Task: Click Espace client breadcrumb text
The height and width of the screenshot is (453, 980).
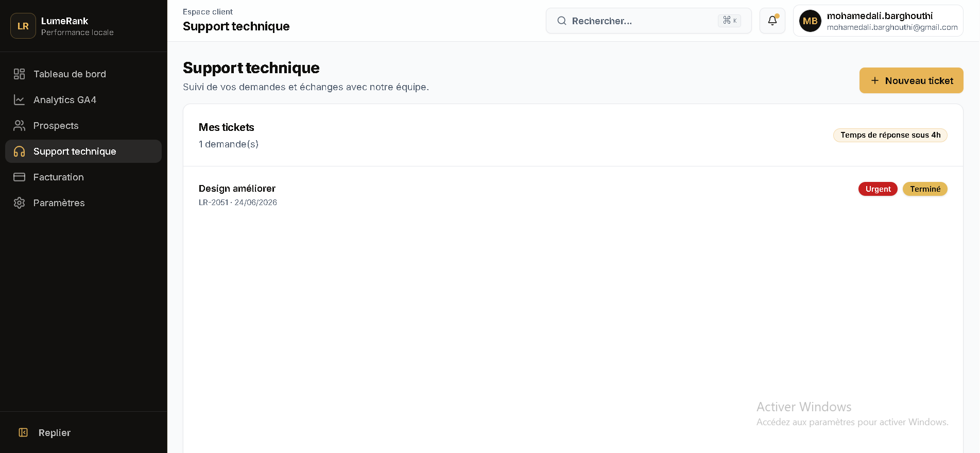Action: coord(208,12)
